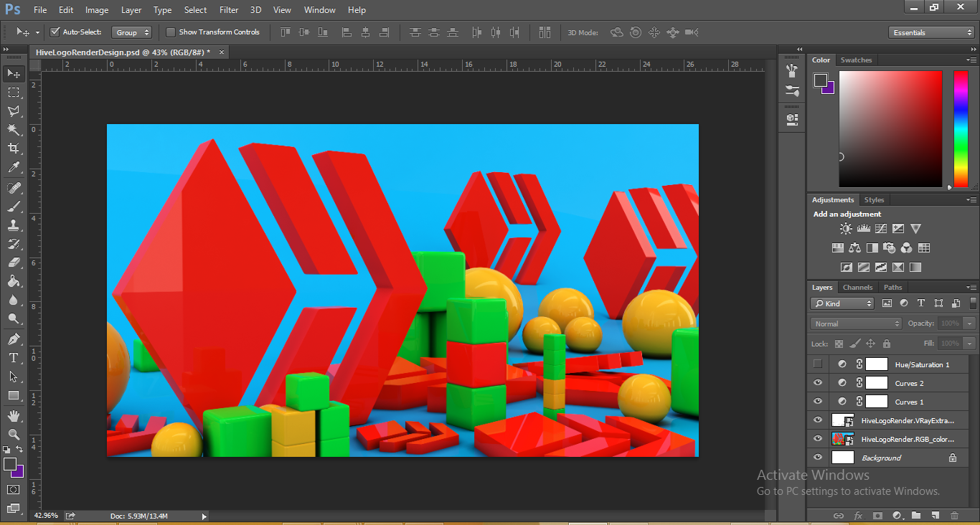980x525 pixels.
Task: Click the layer styles fx icon
Action: [x=858, y=515]
